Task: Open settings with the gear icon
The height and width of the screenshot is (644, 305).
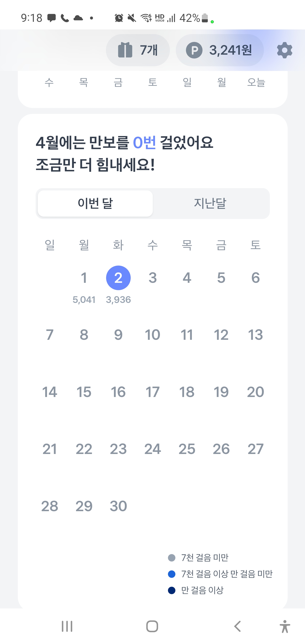Action: 284,50
